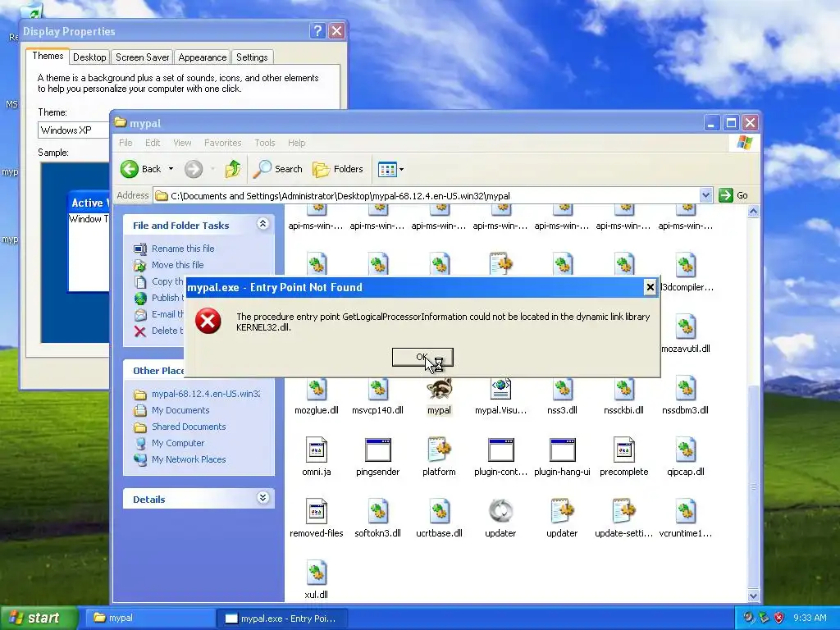Switch to Desktop tab in Display Properties
Image resolution: width=840 pixels, height=630 pixels.
pos(89,57)
